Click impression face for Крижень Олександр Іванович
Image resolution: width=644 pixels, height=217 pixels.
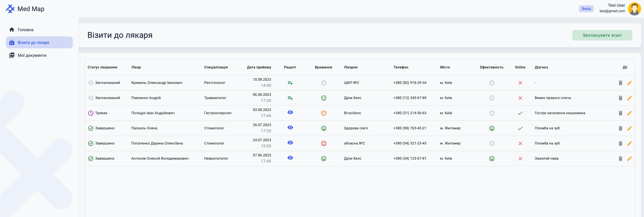click(x=324, y=83)
